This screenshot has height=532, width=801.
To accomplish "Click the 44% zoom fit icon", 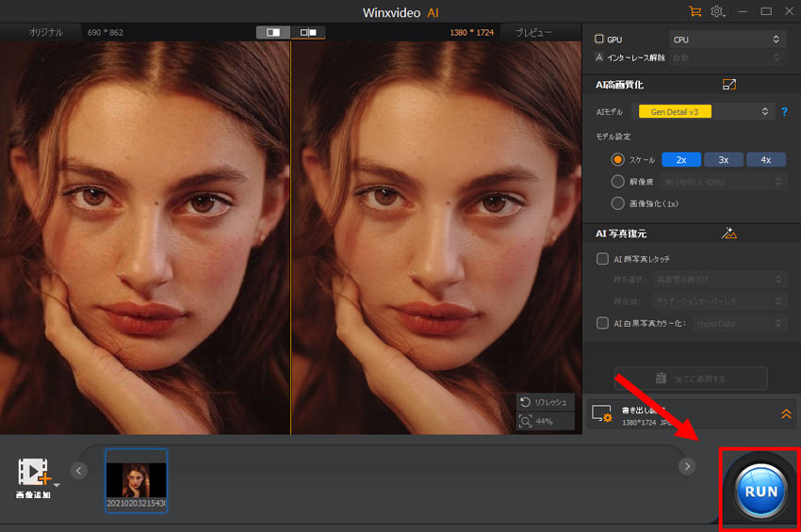I will 526,421.
